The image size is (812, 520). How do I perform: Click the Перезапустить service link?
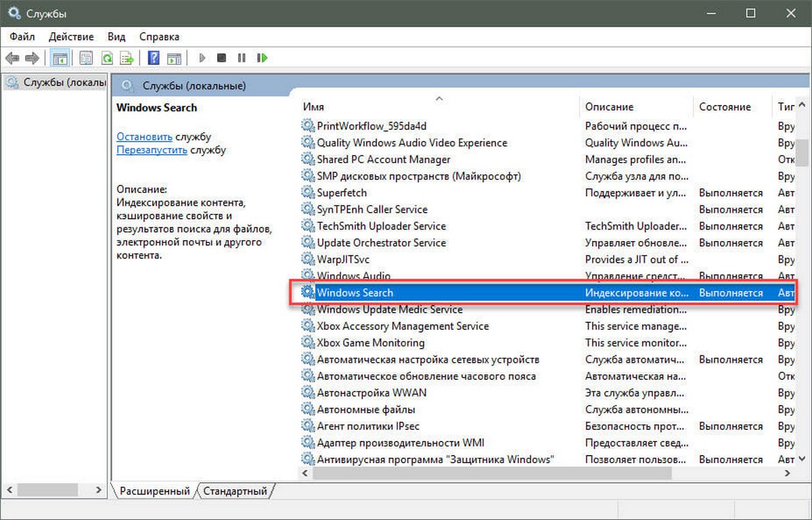coord(152,150)
